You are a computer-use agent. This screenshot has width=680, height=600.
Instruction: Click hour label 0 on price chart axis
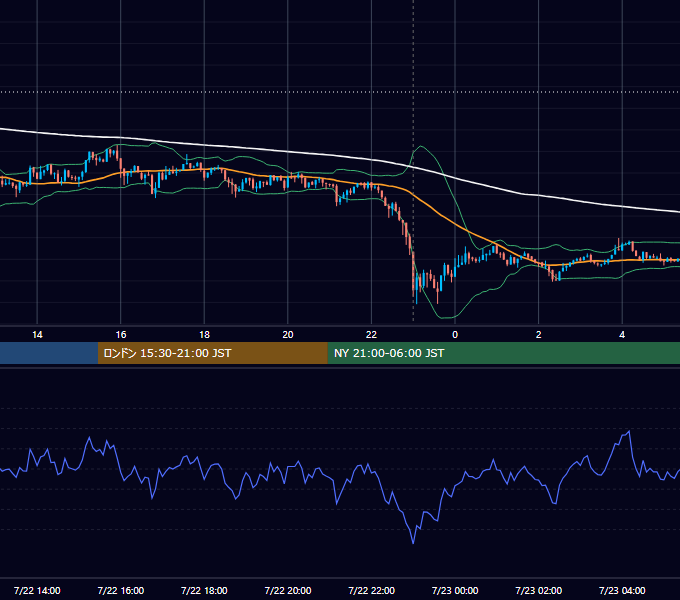(x=455, y=335)
